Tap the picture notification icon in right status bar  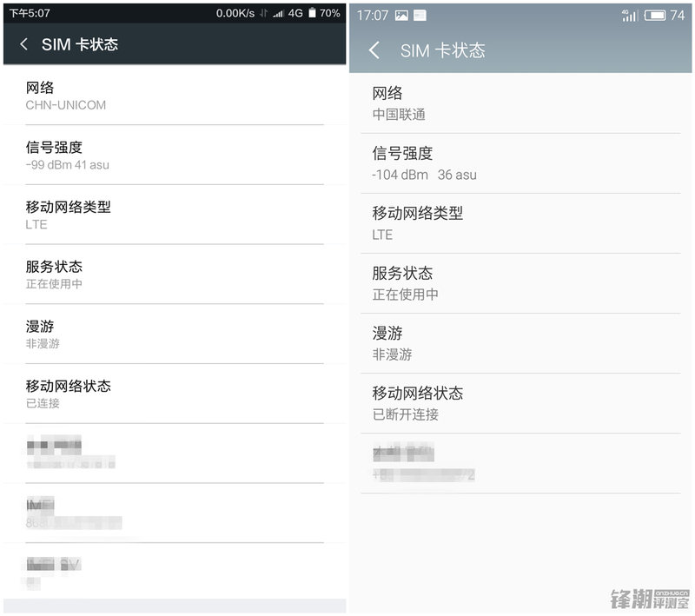coord(401,16)
